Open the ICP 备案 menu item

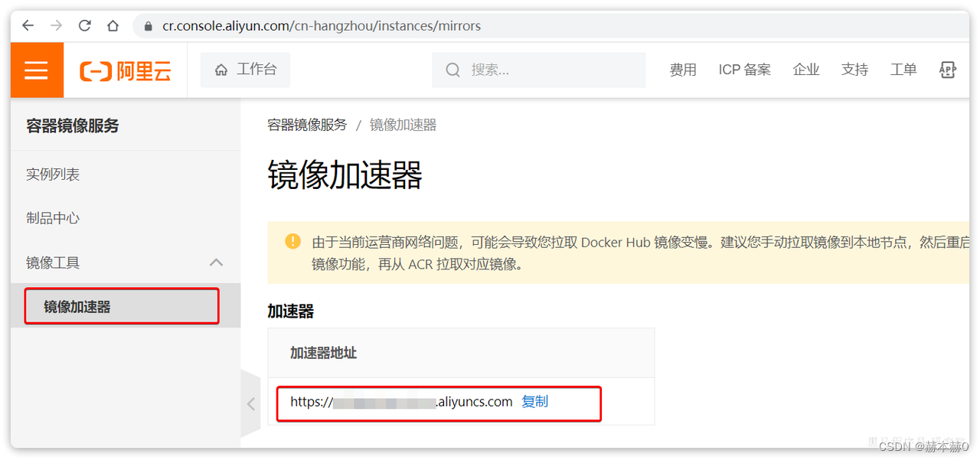[744, 70]
